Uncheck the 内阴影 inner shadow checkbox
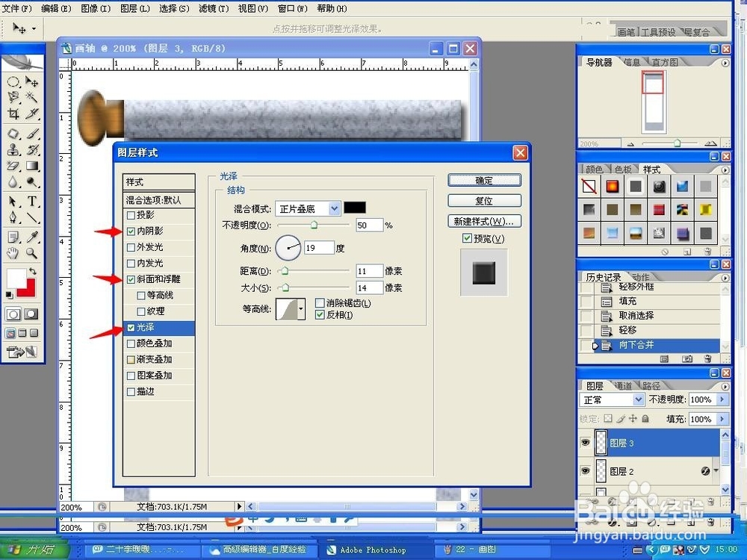The height and width of the screenshot is (560, 747). (x=131, y=231)
